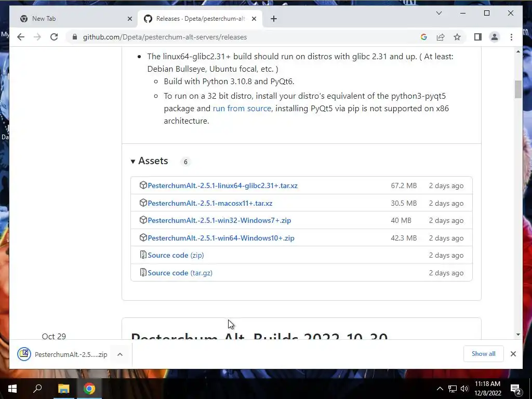The image size is (532, 399).
Task: Click the address bar URL
Action: [x=165, y=37]
